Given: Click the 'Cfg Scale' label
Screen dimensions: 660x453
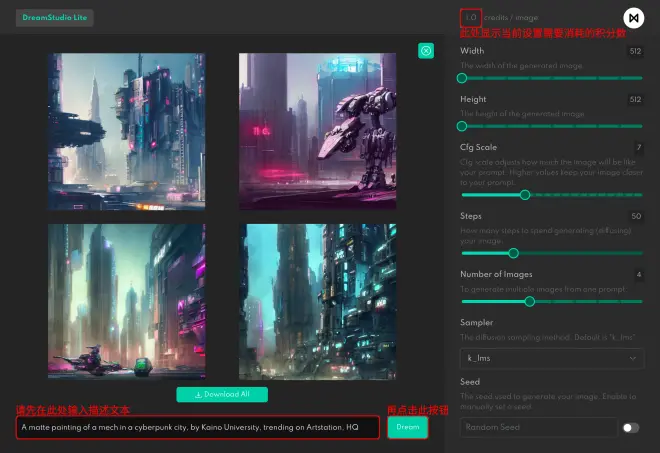Looking at the screenshot, I should click(478, 147).
